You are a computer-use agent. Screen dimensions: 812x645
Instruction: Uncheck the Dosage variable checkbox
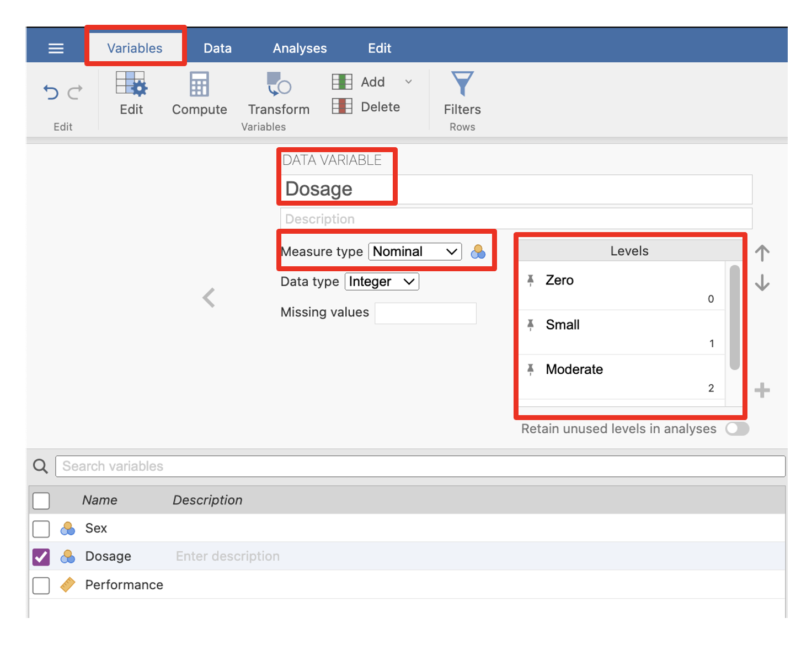(41, 557)
